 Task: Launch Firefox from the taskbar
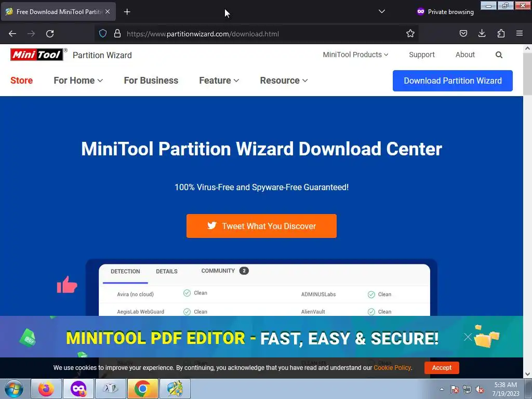[x=46, y=389]
